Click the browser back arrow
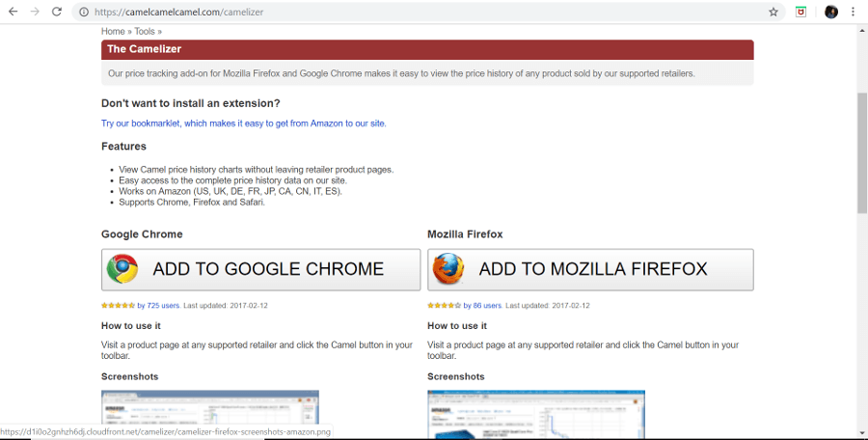The height and width of the screenshot is (440, 868). 13,12
